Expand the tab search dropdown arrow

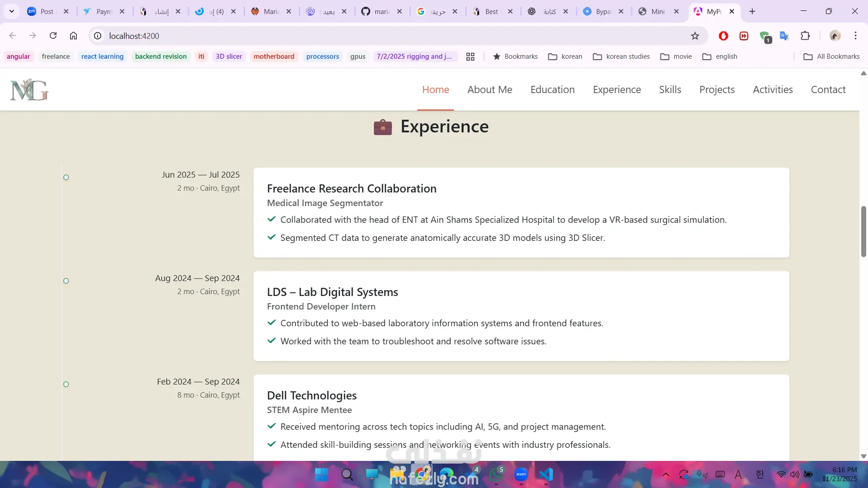click(x=12, y=11)
